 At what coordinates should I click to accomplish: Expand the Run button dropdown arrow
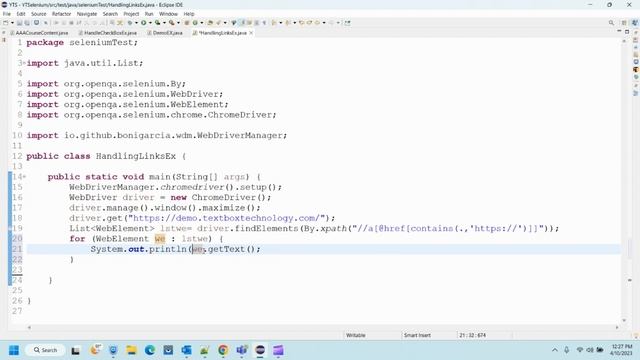click(x=150, y=23)
